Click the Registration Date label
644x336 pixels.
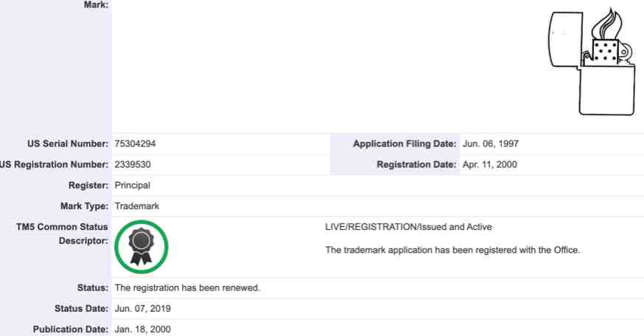pyautogui.click(x=416, y=164)
